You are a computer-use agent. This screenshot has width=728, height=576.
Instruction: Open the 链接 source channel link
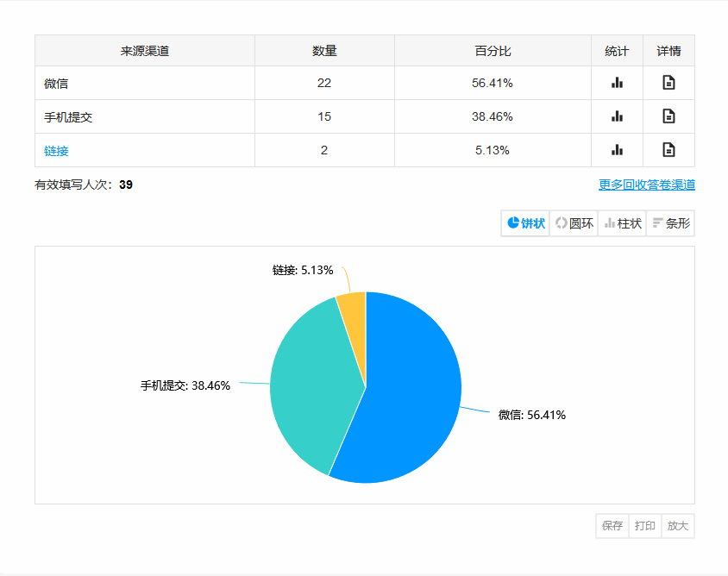[56, 151]
